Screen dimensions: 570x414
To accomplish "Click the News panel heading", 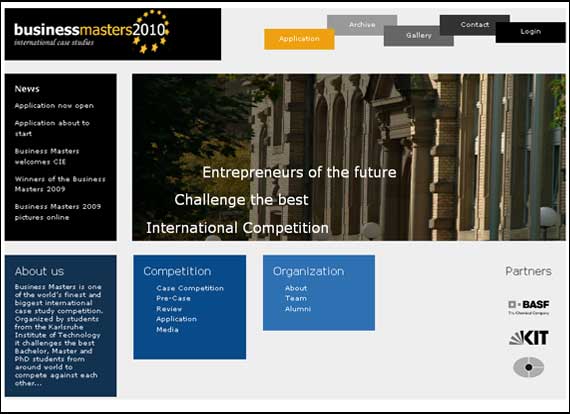I will 27,89.
